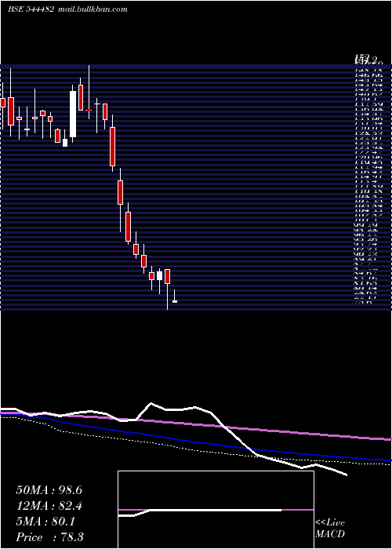The image size is (392, 549).
Task: Click the mail.bullkhan.com watermark label
Action: (93, 9)
